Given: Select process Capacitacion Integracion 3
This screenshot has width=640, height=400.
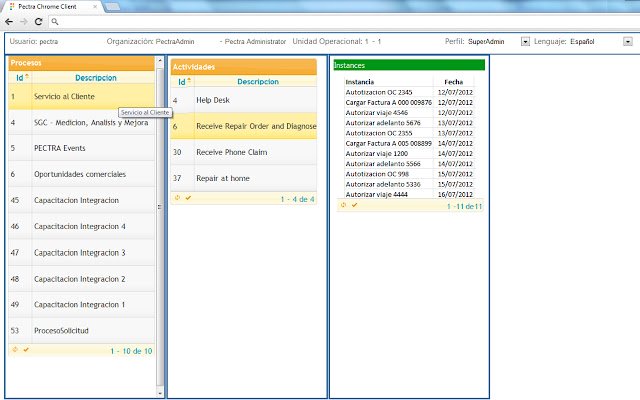Looking at the screenshot, I should pos(81,253).
